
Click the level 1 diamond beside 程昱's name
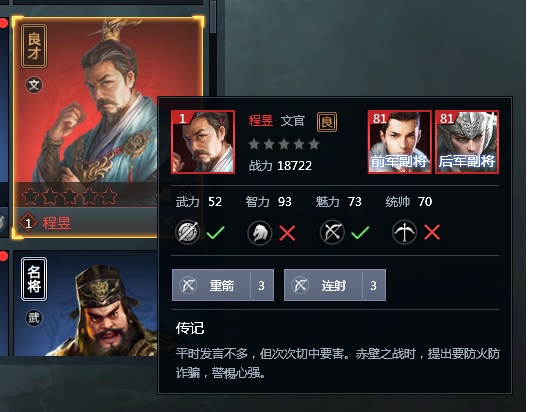coord(28,223)
